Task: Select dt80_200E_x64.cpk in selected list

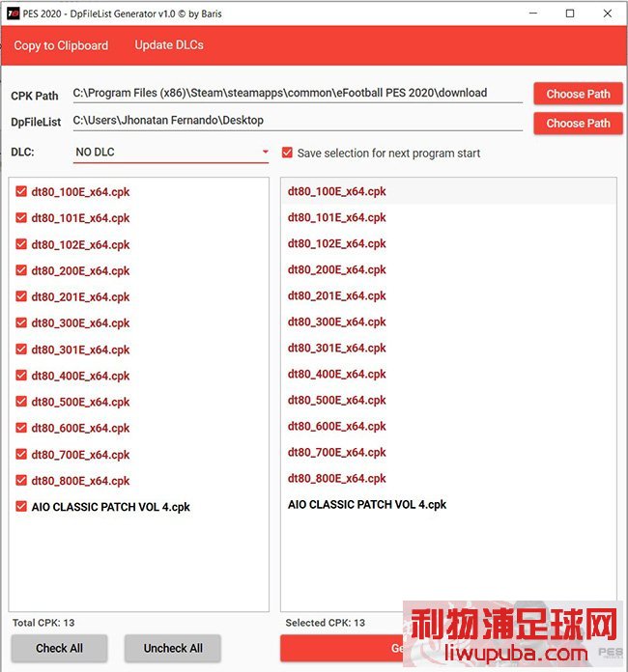Action: pyautogui.click(x=448, y=269)
